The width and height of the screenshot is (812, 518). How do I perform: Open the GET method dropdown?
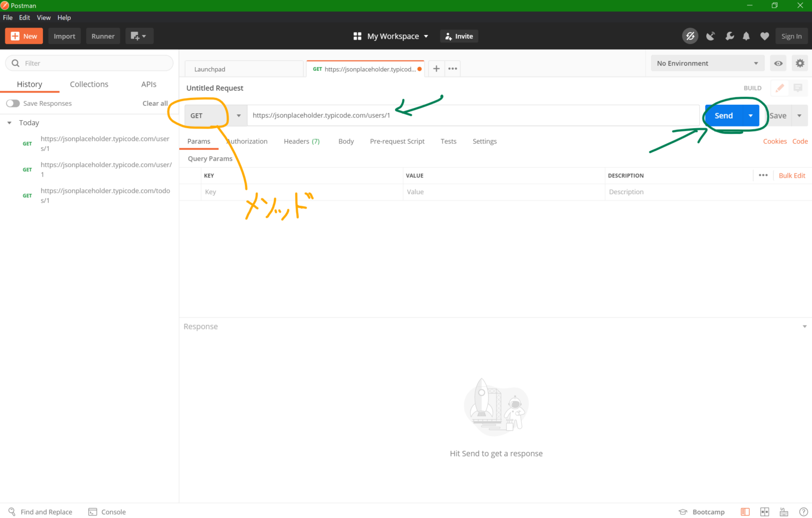[x=238, y=115]
